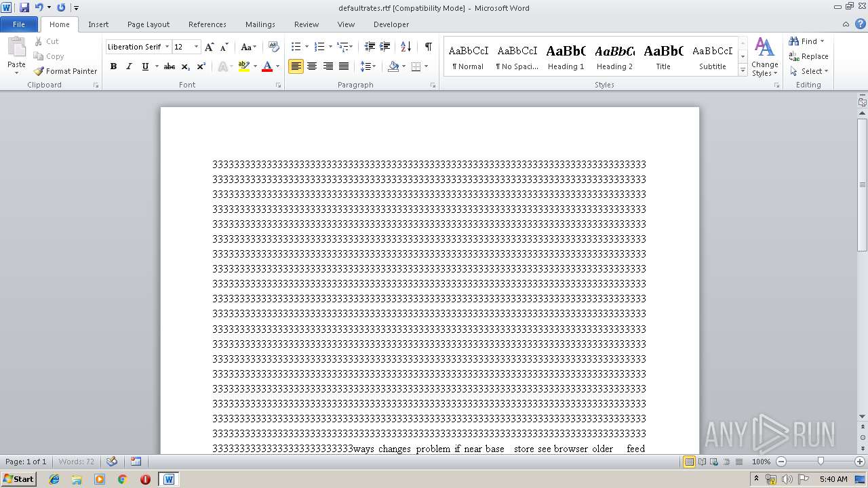Toggle align text left
868x488 pixels.
(x=296, y=66)
